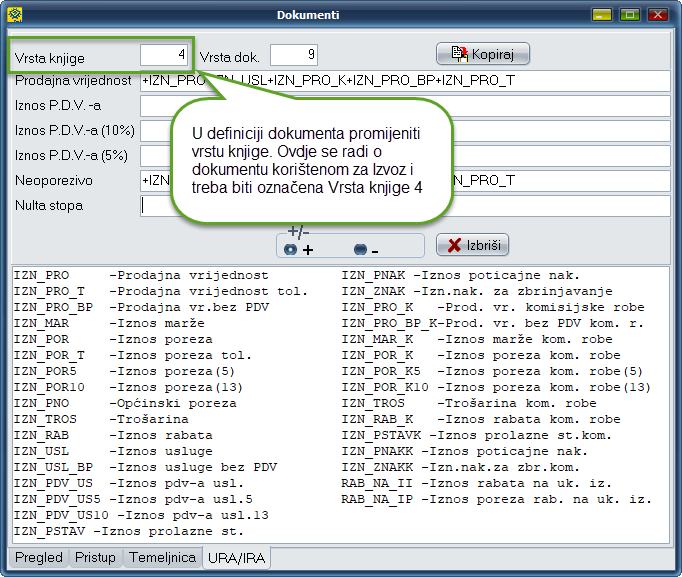This screenshot has width=682, height=577.
Task: Click the Izbriši delete button
Action: pos(473,245)
